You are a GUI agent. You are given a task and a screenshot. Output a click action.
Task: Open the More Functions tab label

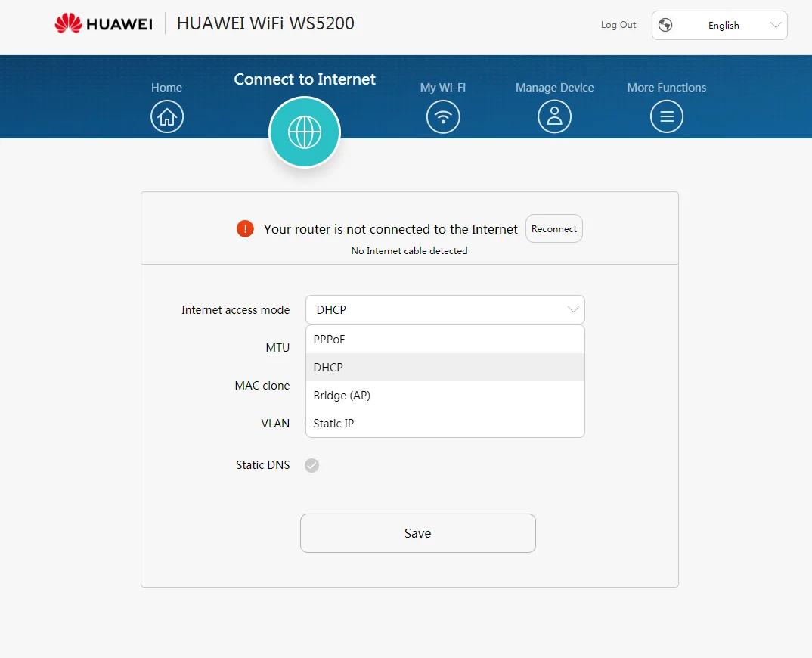click(x=667, y=88)
